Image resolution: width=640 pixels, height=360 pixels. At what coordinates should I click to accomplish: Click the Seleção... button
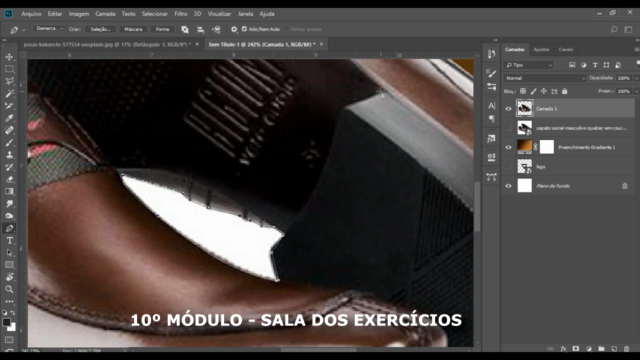pos(100,29)
